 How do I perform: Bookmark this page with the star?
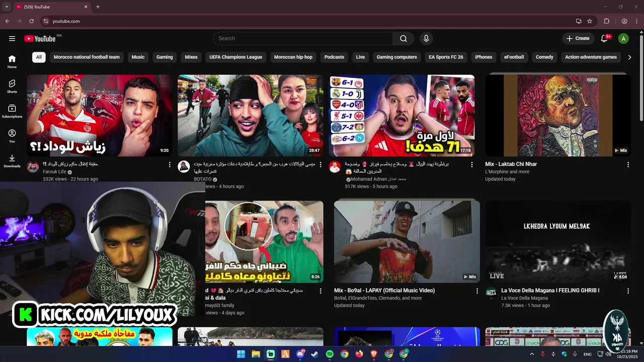[590, 21]
